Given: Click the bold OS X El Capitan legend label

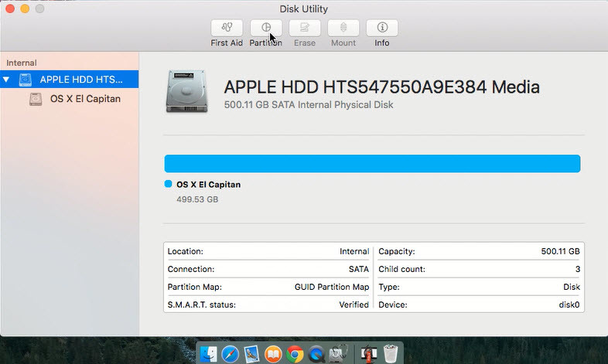Looking at the screenshot, I should coord(208,185).
